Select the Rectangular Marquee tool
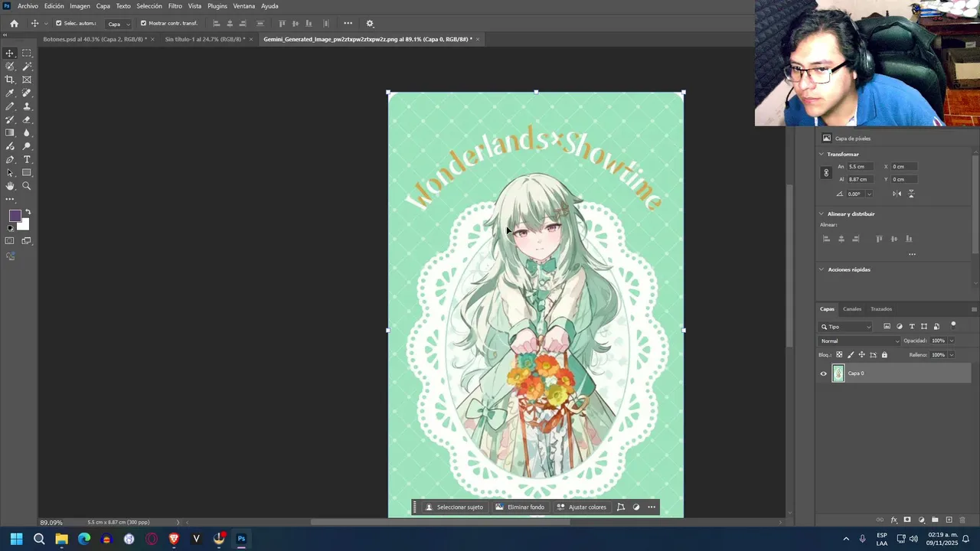Screen dimensions: 980x551 pyautogui.click(x=27, y=53)
